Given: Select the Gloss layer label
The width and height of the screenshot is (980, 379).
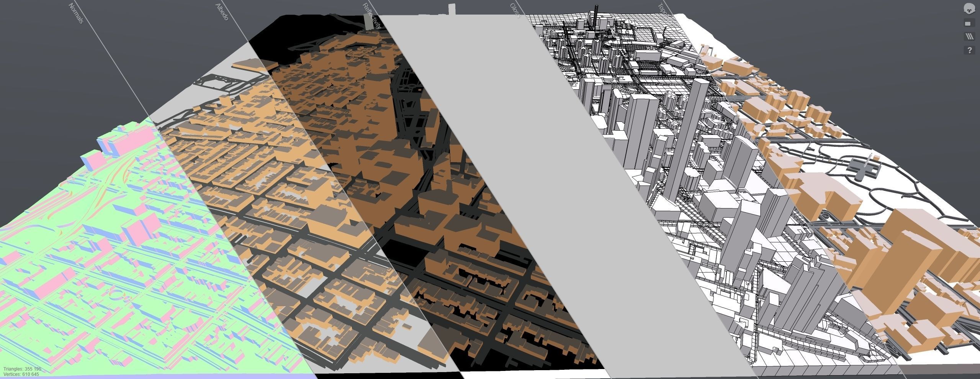Looking at the screenshot, I should click(515, 10).
